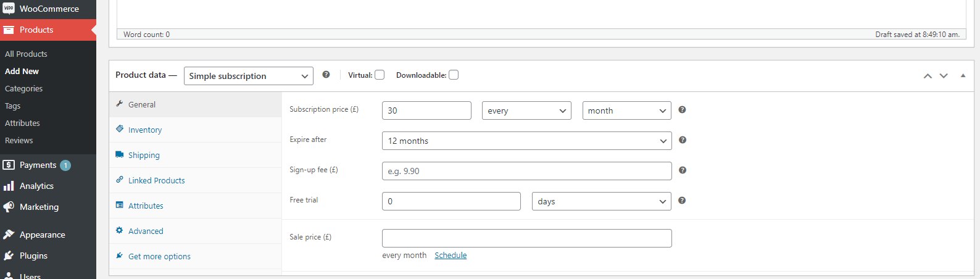980x279 pixels.
Task: Click help icon next to Expire after
Action: pyautogui.click(x=682, y=140)
